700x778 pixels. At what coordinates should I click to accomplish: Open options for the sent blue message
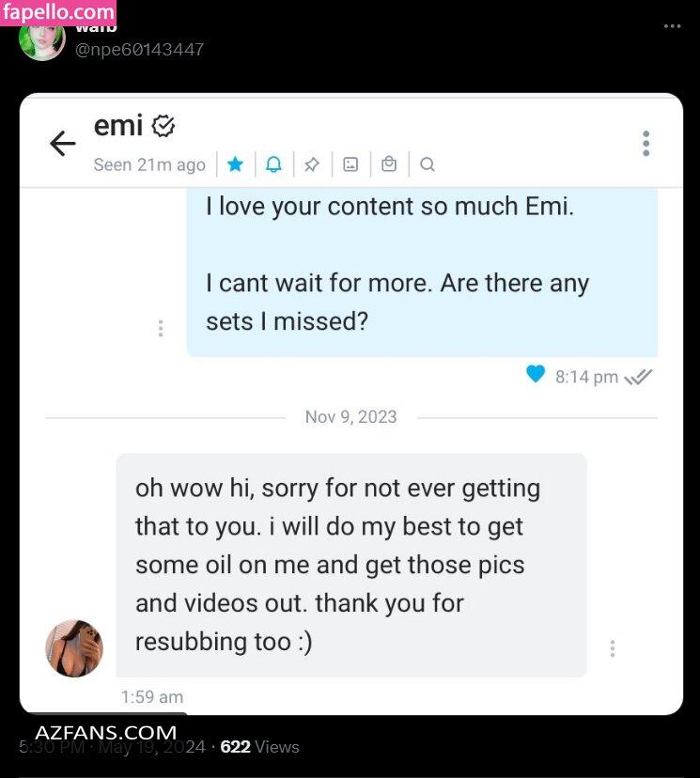point(161,328)
